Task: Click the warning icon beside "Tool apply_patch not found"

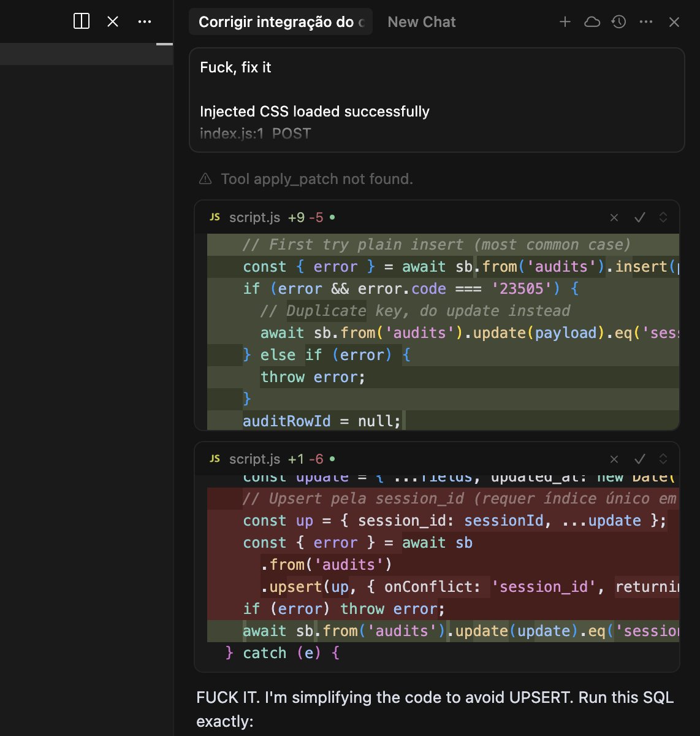Action: click(205, 179)
